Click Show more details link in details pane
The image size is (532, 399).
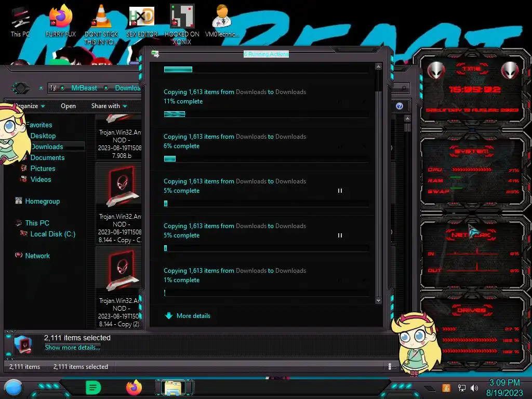tap(72, 348)
